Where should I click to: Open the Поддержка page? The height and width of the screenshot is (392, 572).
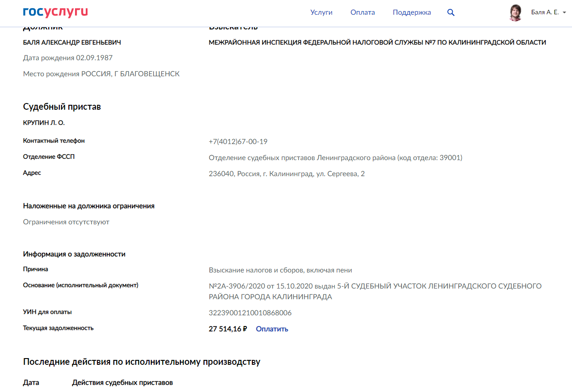(412, 12)
